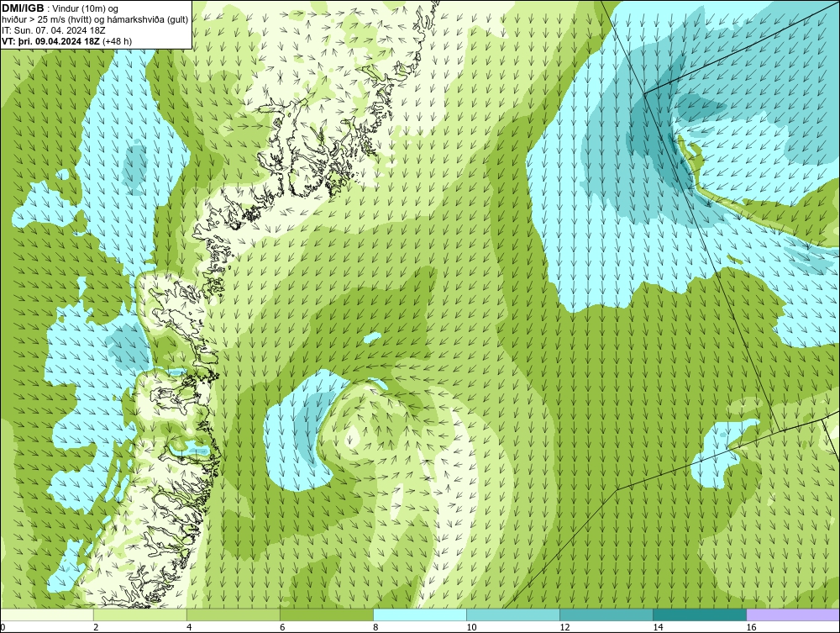Click legend tick label '16'
Viewport: 840px width, 633px height.
point(751,628)
